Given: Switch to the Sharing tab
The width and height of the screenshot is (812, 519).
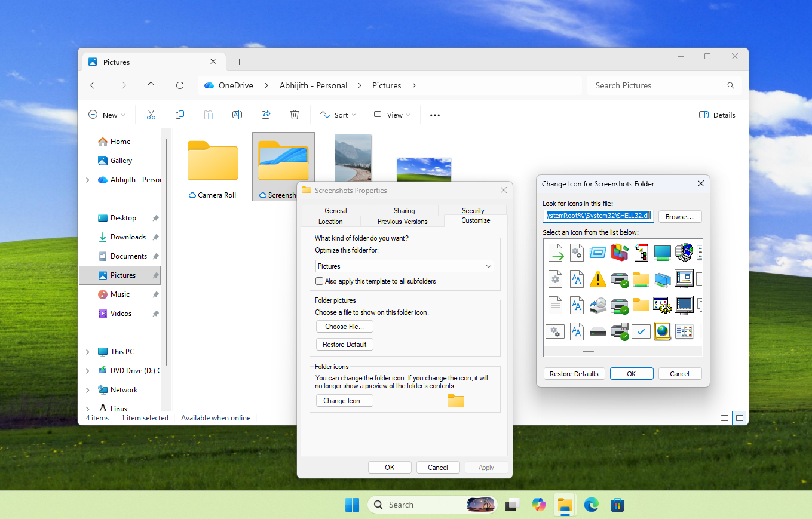Looking at the screenshot, I should click(x=404, y=210).
